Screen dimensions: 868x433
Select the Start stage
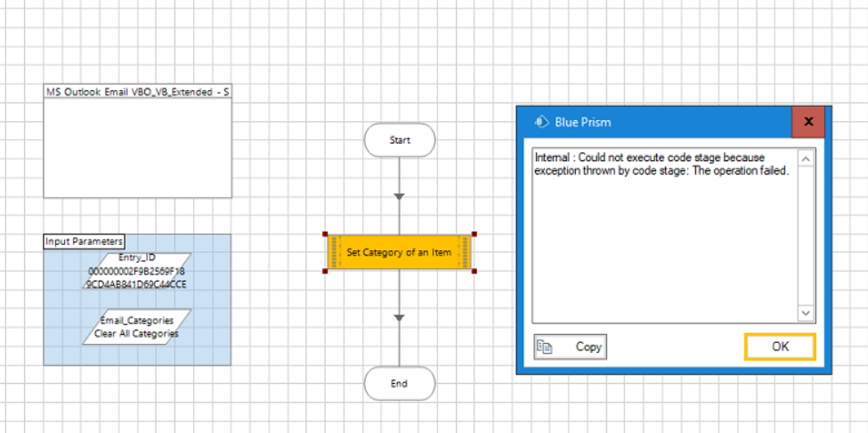coord(399,141)
